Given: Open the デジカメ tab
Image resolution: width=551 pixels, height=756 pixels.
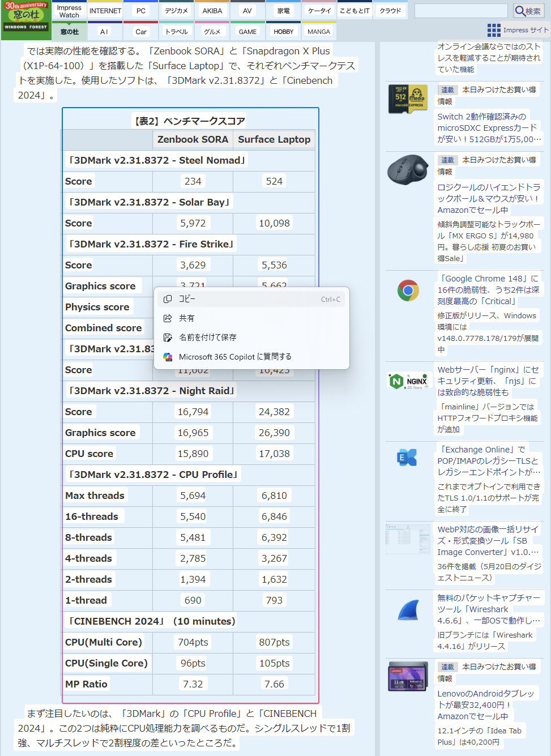Looking at the screenshot, I should [x=177, y=11].
